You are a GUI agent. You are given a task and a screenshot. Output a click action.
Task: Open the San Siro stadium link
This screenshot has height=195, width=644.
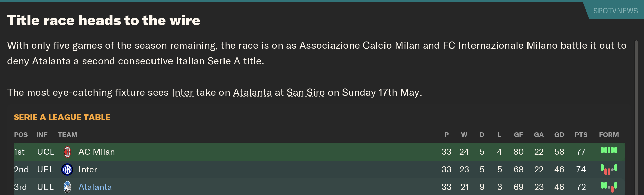(305, 92)
